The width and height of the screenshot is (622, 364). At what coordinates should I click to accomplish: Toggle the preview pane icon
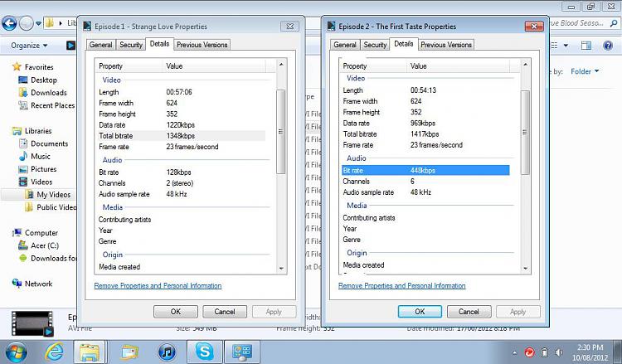[x=586, y=46]
